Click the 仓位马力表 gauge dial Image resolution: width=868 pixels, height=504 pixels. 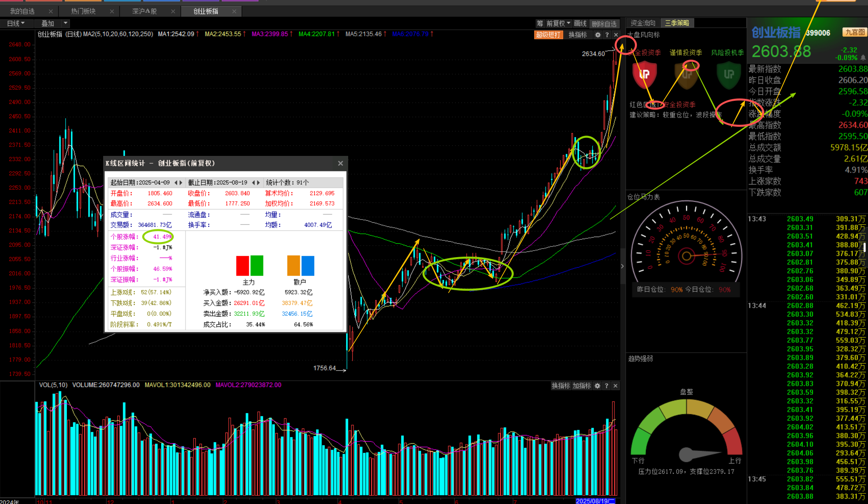(x=687, y=255)
